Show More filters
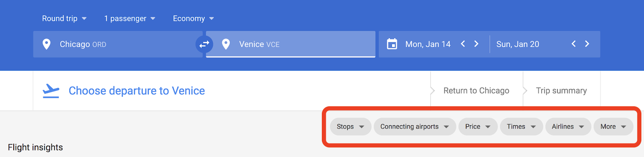The image size is (644, 157). [613, 126]
